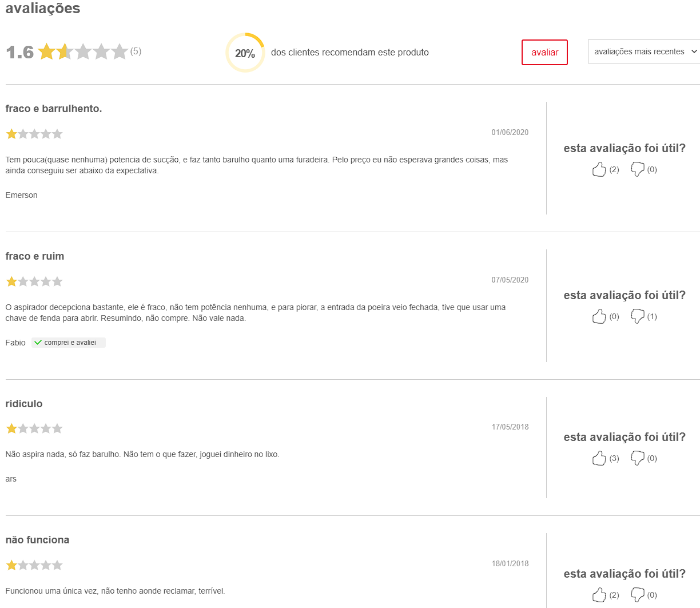Thumbs up the 'não funciona' review
This screenshot has height=608, width=700.
599,595
